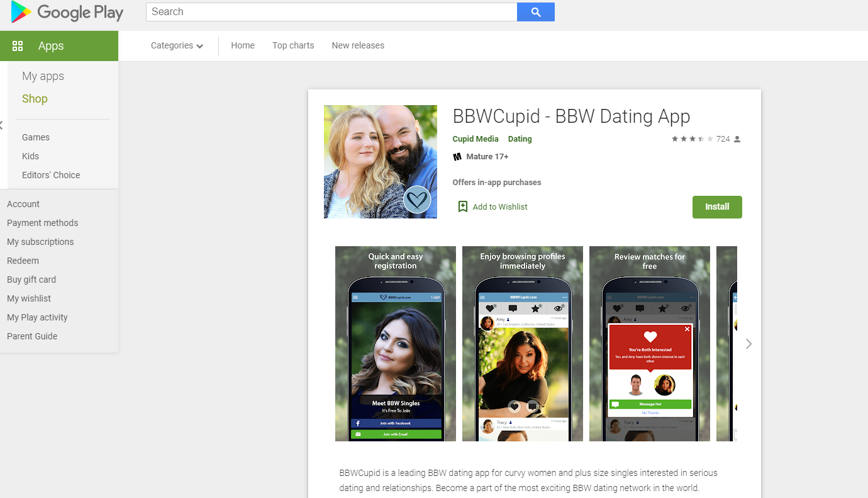Expand the Categories dropdown
The width and height of the screenshot is (868, 498).
[x=177, y=46]
